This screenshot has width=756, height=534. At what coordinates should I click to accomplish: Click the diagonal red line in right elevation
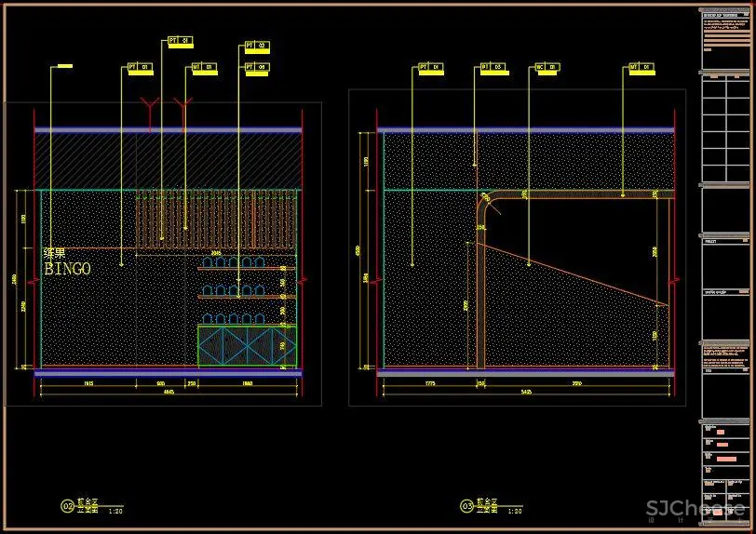pyautogui.click(x=573, y=274)
